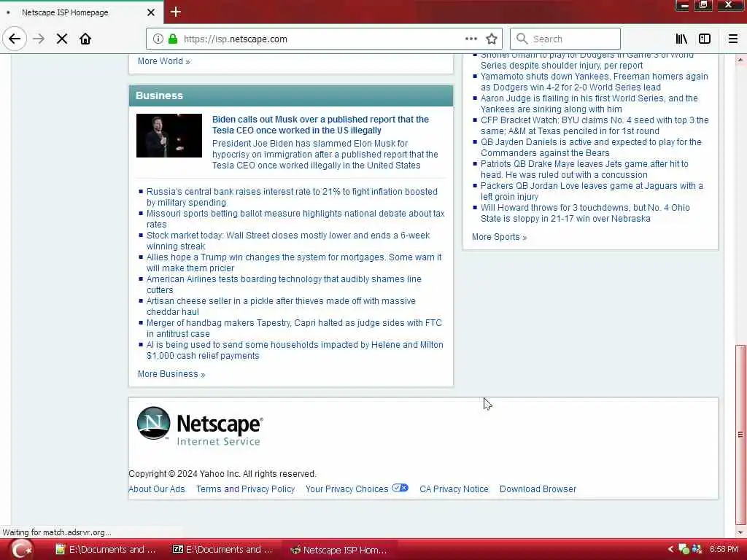
Task: Open the QB Jayden Daniels story
Action: [591, 147]
